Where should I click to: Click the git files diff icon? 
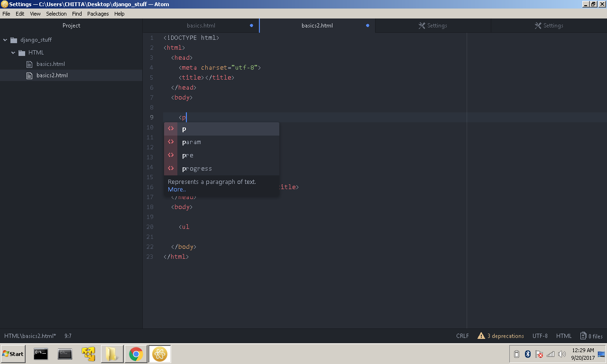(583, 336)
